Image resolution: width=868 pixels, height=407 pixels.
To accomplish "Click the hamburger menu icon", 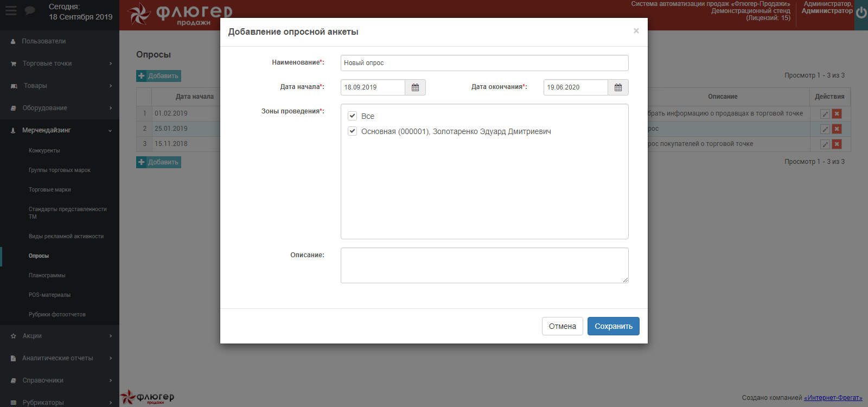I will point(11,11).
